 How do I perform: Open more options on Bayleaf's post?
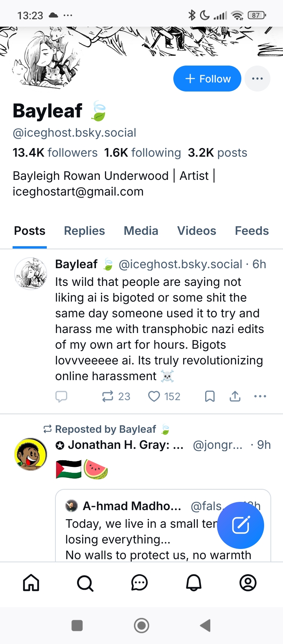coord(260,397)
